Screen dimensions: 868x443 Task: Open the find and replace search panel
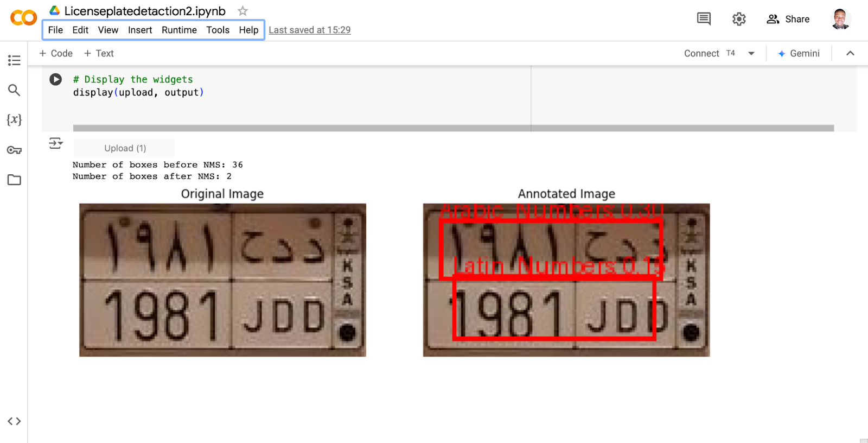(14, 90)
